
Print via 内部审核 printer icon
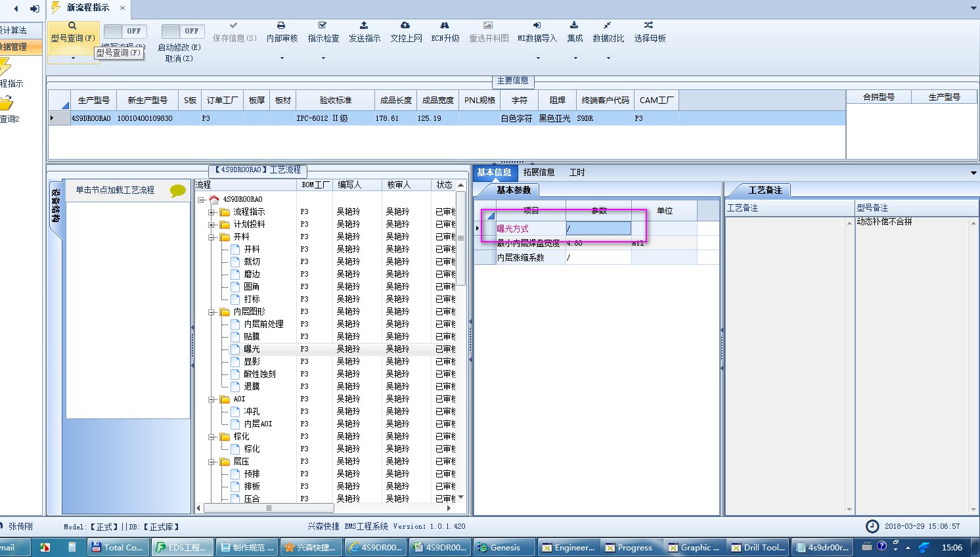click(281, 26)
